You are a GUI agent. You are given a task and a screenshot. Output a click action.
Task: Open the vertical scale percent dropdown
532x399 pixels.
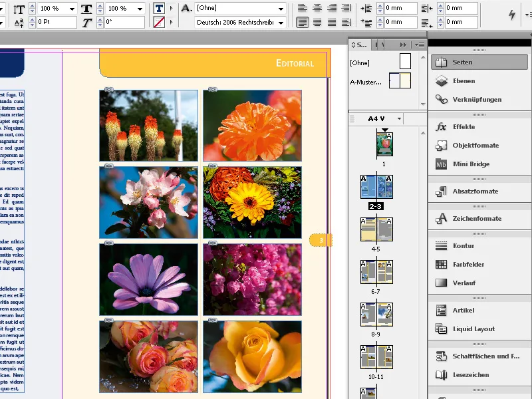click(72, 9)
